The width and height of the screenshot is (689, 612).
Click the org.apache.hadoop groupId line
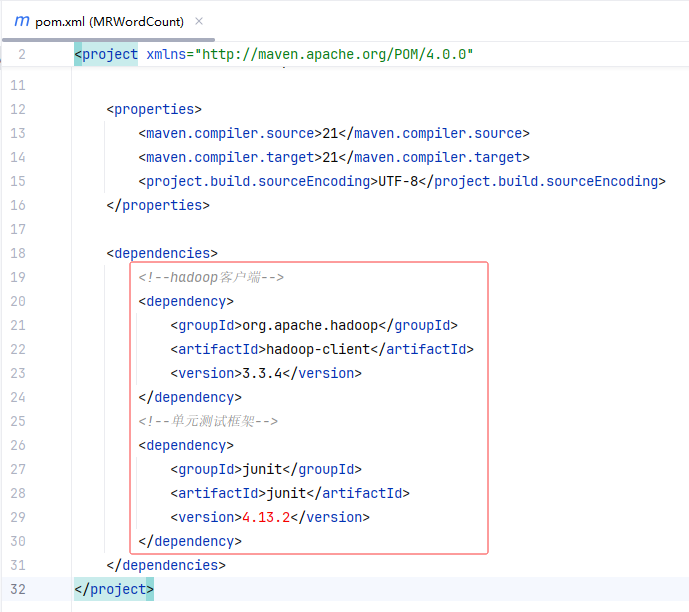(314, 326)
